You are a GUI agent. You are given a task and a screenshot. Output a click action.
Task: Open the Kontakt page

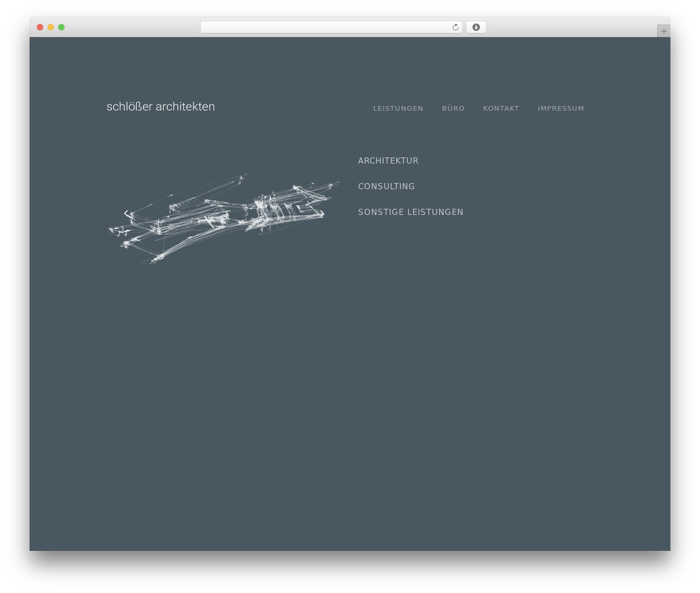pyautogui.click(x=501, y=108)
